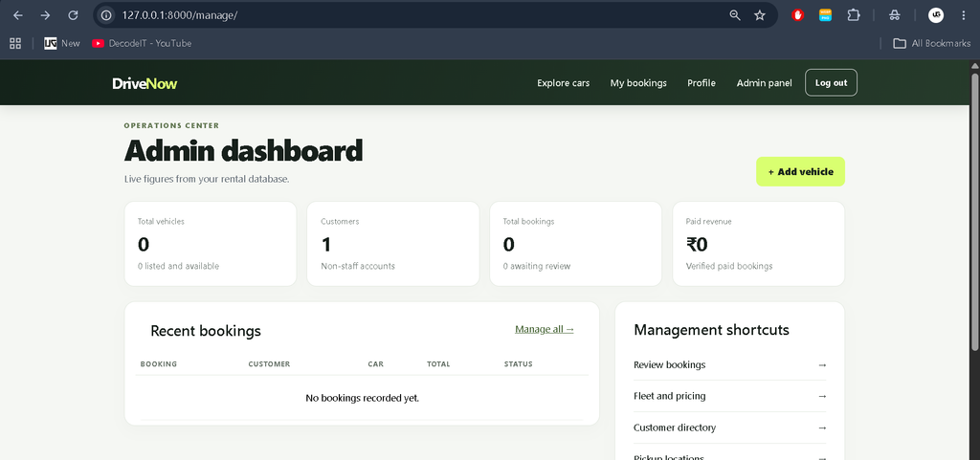Click the incognito glasses icon
980x460 pixels.
(895, 15)
